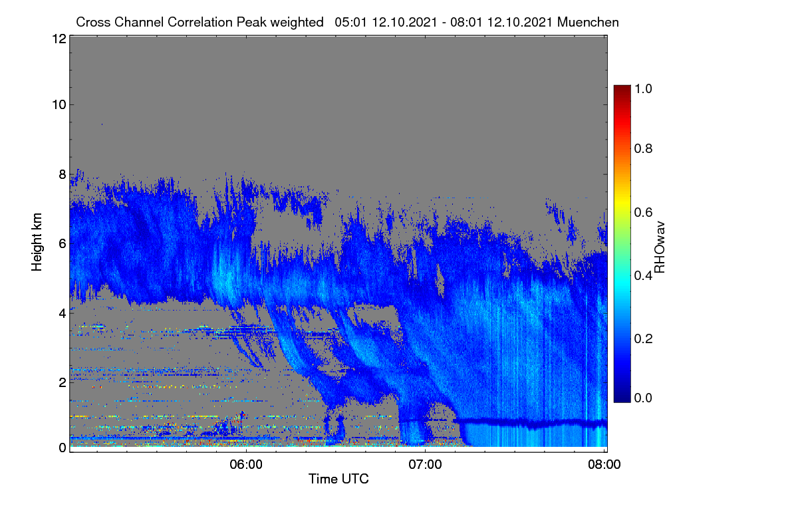Click the dark red top of the colorbar
This screenshot has height=532, width=798.
click(x=622, y=90)
